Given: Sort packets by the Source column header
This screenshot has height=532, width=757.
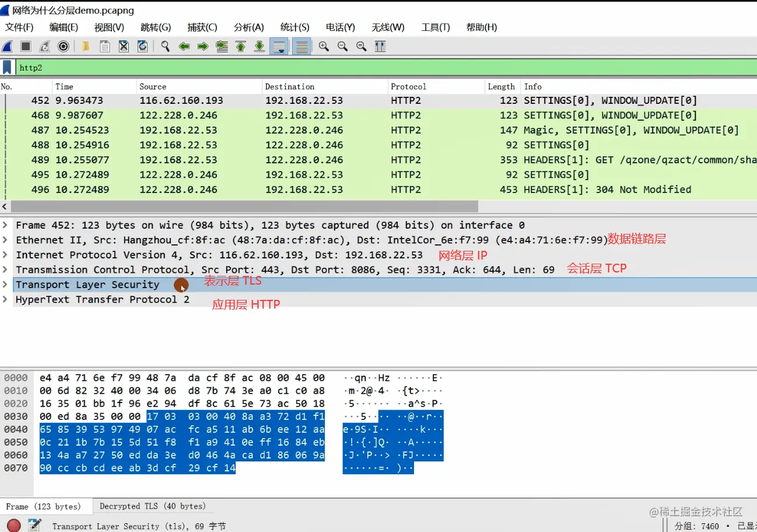Looking at the screenshot, I should (199, 86).
